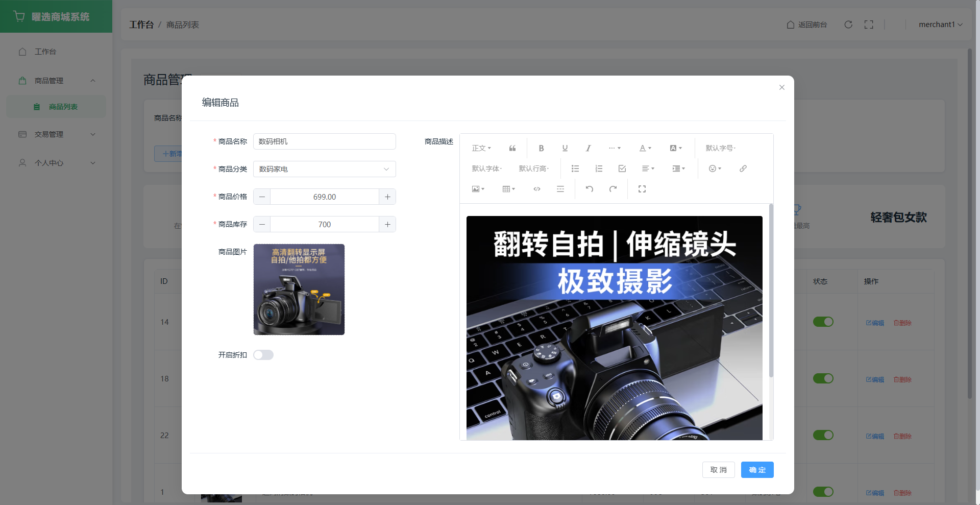The height and width of the screenshot is (505, 980).
Task: Toggle bold formatting in description editor
Action: (541, 148)
